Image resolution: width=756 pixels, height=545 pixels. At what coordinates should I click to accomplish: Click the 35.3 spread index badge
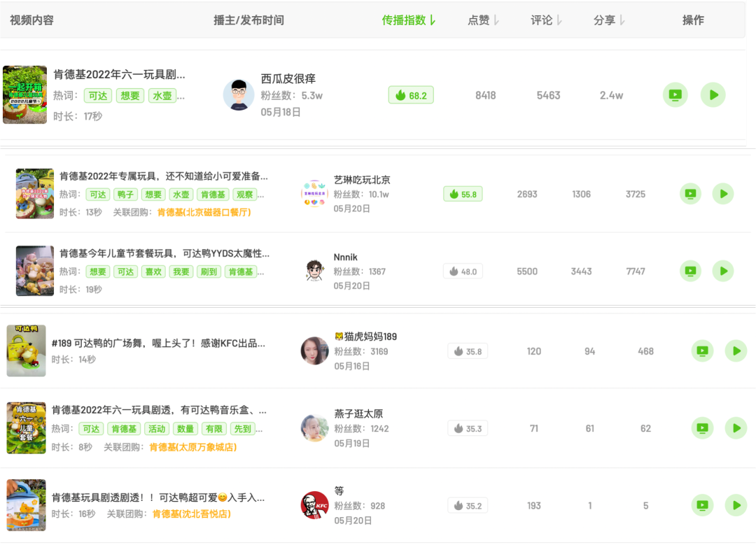[468, 428]
